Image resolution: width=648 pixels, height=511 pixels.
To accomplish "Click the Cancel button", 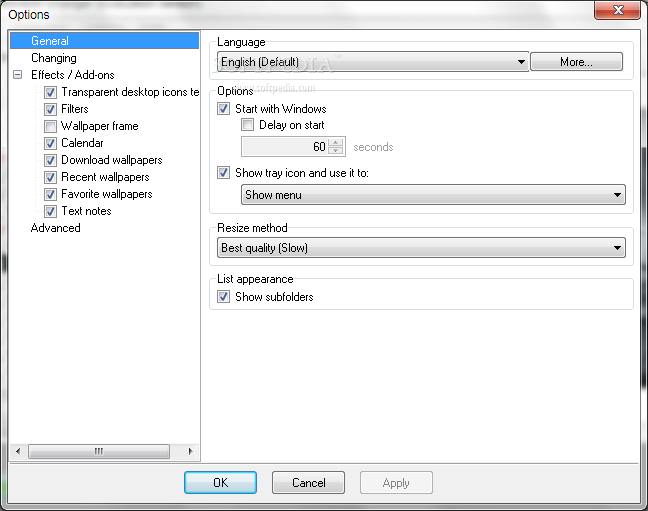I will pyautogui.click(x=308, y=482).
